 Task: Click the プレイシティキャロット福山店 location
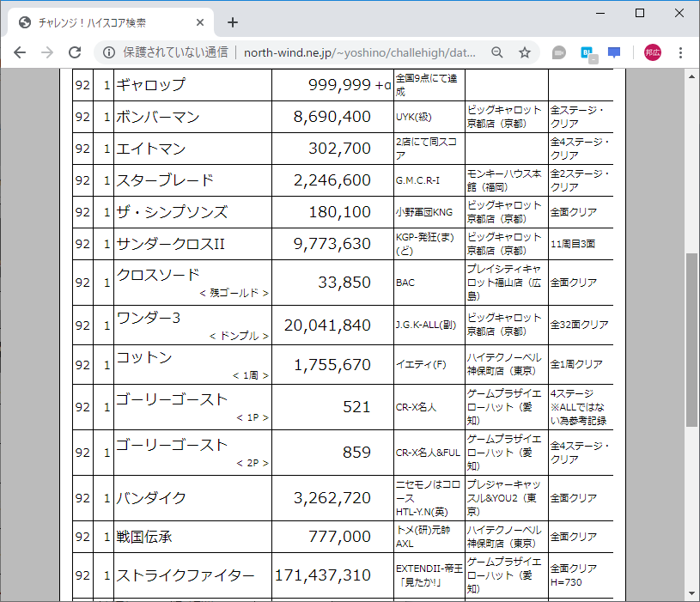(504, 283)
